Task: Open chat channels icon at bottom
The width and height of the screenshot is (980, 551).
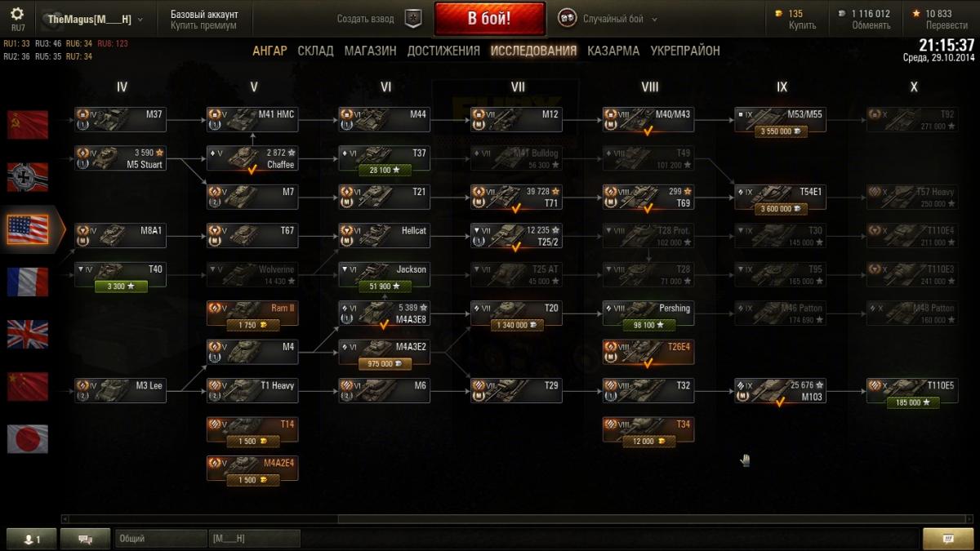Action: [84, 539]
